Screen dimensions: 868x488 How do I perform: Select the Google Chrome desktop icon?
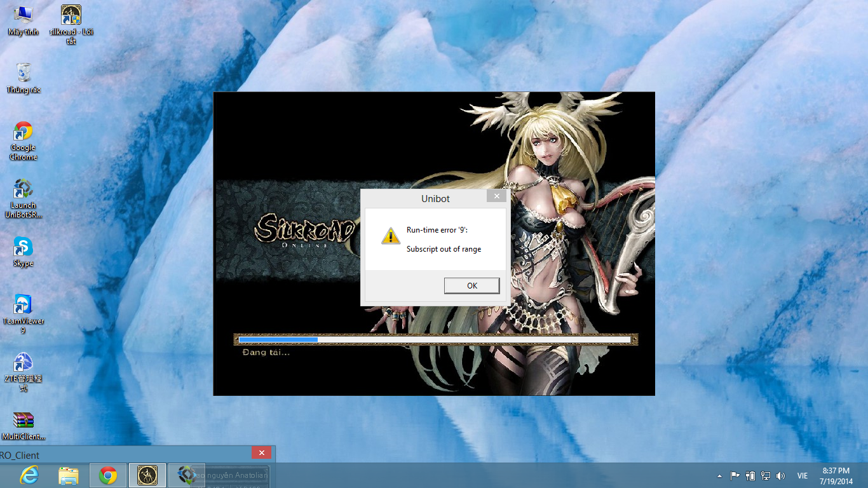[24, 141]
